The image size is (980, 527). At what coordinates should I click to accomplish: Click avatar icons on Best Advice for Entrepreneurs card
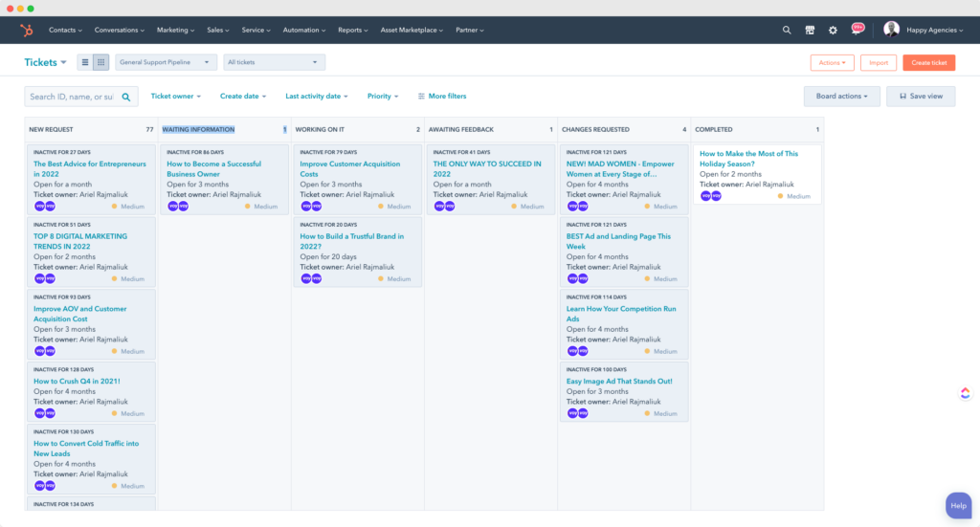click(x=44, y=206)
